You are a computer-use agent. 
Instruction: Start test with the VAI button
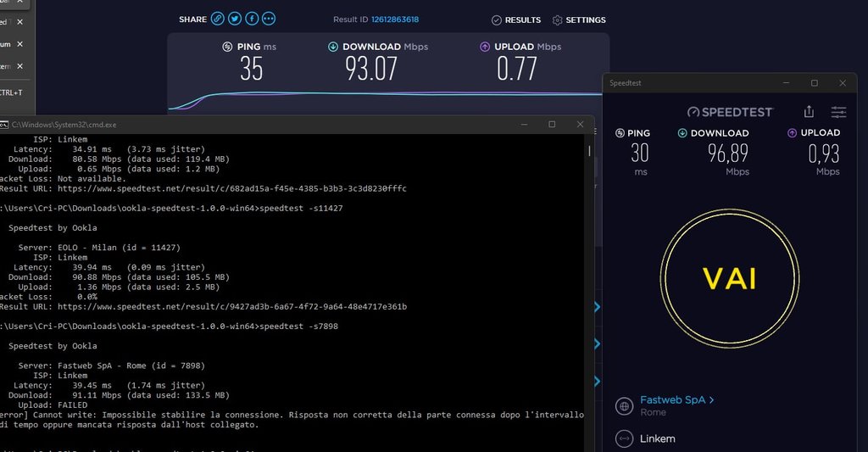coord(730,279)
